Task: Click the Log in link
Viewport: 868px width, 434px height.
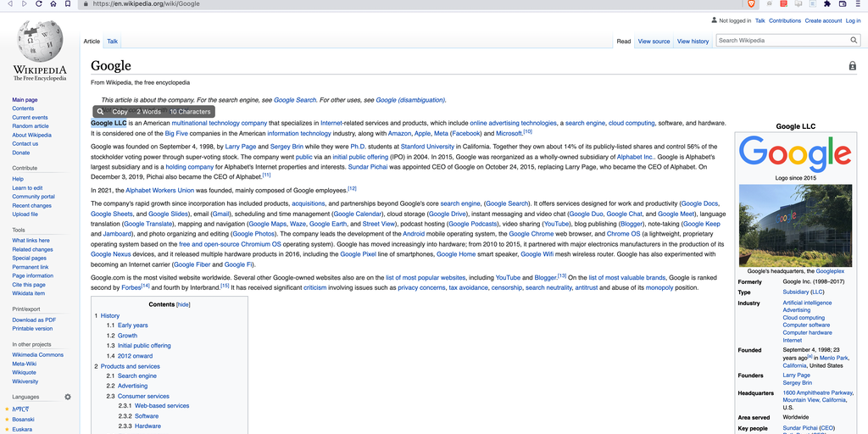Action: click(854, 20)
